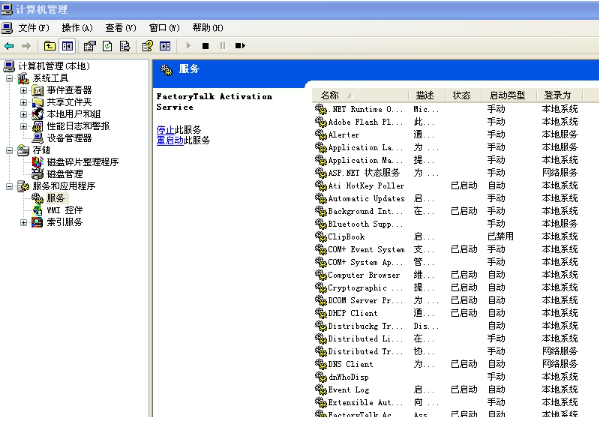Select 磁盘管理 in the tree
The width and height of the screenshot is (599, 433).
(x=65, y=174)
